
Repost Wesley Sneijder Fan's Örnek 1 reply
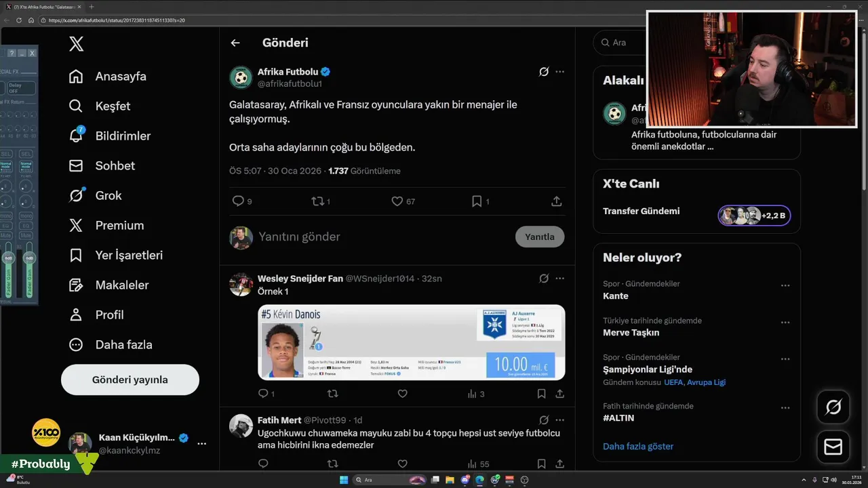[x=332, y=393]
